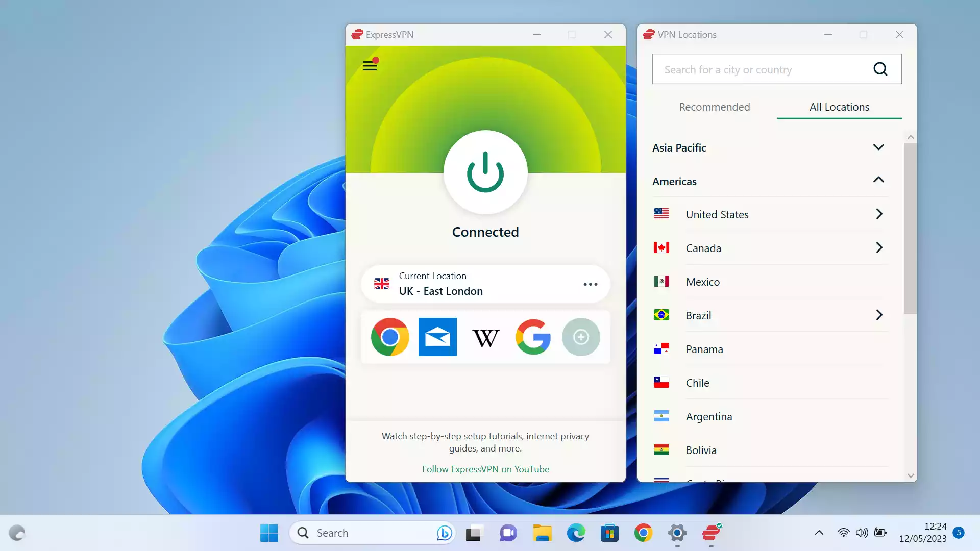This screenshot has width=980, height=551.
Task: Connect to Chile location
Action: click(x=770, y=383)
